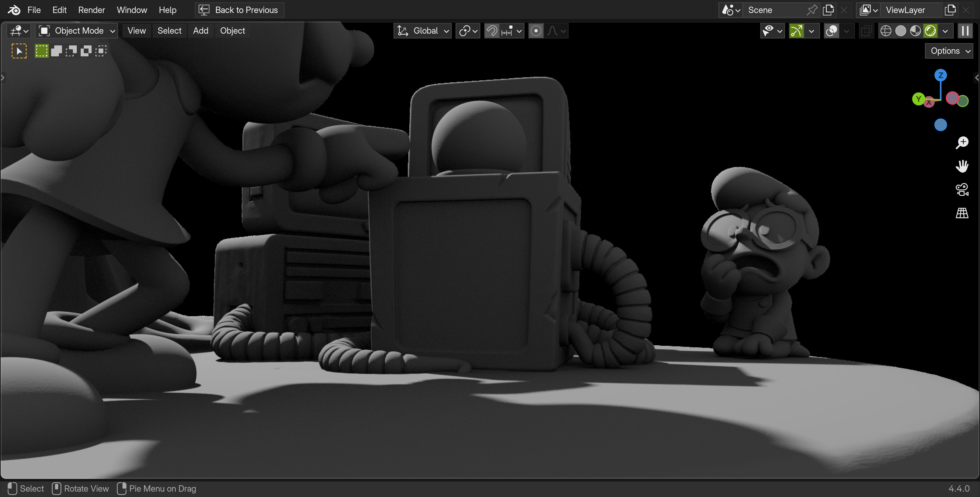980x497 pixels.
Task: Click the Back to Previous button
Action: [x=239, y=10]
